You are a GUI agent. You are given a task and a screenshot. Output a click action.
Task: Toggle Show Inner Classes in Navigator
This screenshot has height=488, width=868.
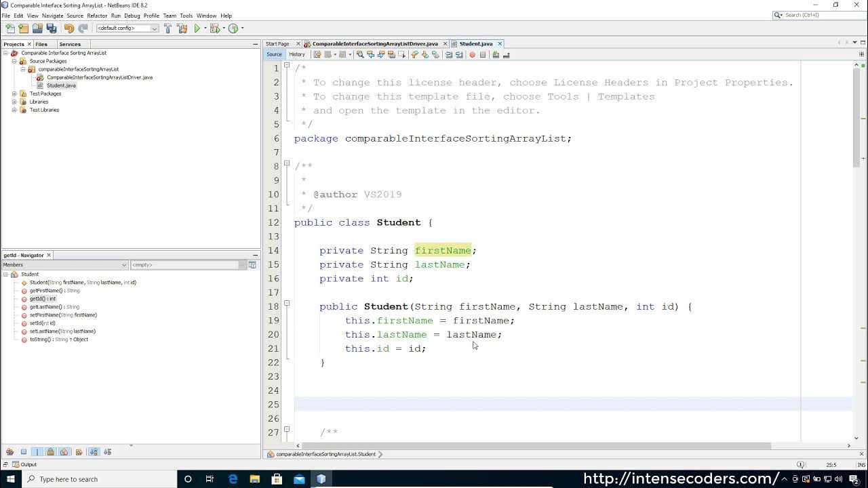pos(64,452)
